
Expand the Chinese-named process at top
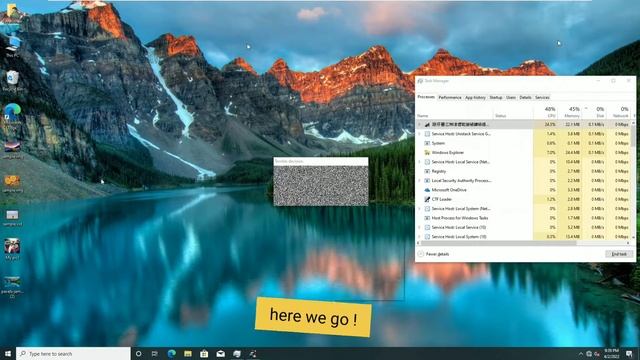(420, 124)
